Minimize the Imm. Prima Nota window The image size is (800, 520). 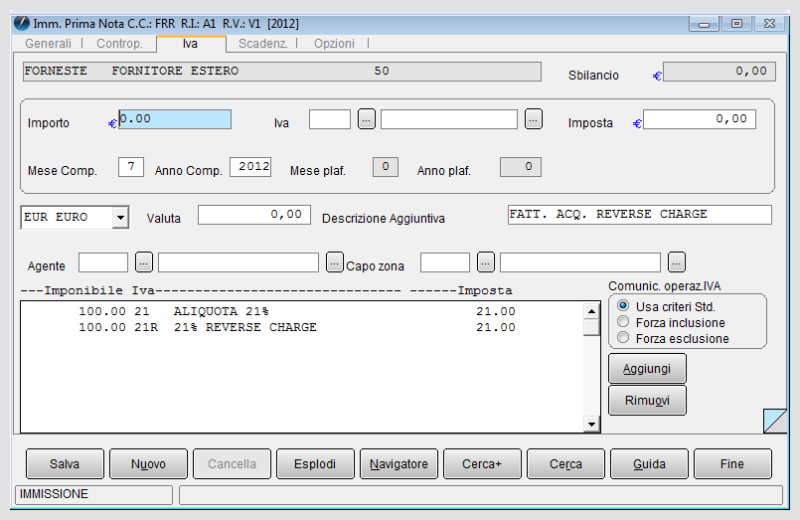pyautogui.click(x=704, y=24)
